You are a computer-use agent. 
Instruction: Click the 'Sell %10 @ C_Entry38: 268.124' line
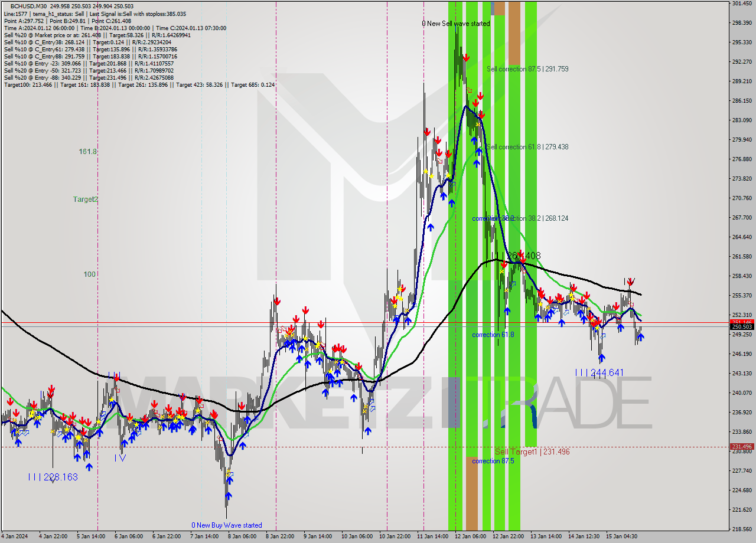point(89,42)
